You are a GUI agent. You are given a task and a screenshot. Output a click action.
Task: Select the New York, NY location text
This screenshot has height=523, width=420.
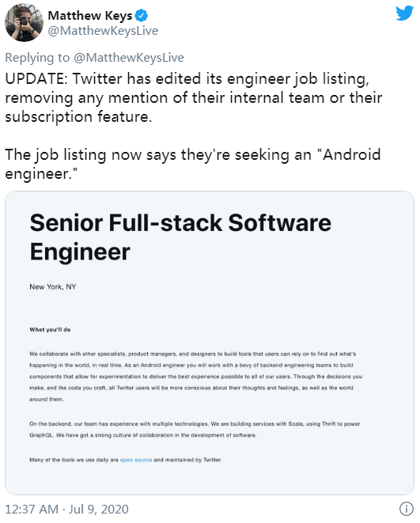53,287
